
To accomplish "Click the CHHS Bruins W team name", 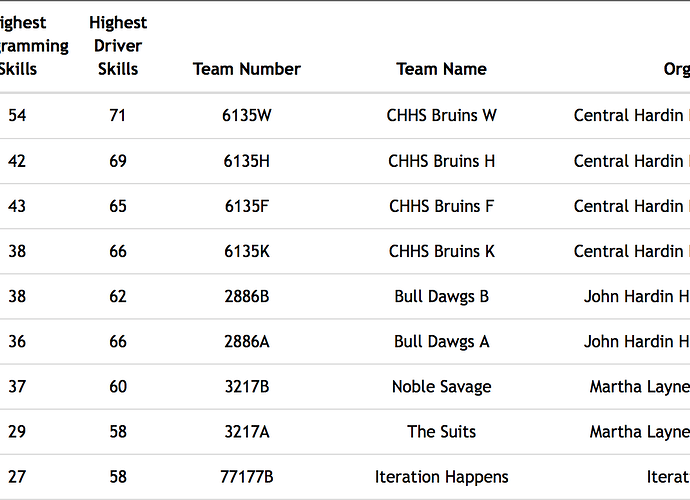I will point(441,115).
